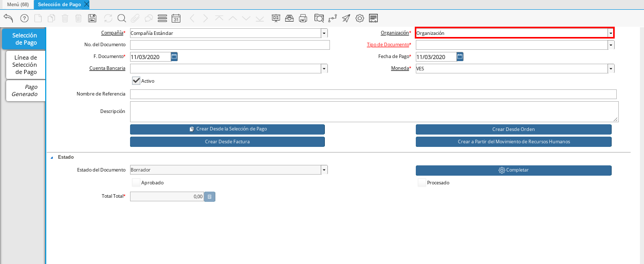The width and height of the screenshot is (644, 264).
Task: Open the find record magnifier icon
Action: tap(122, 18)
